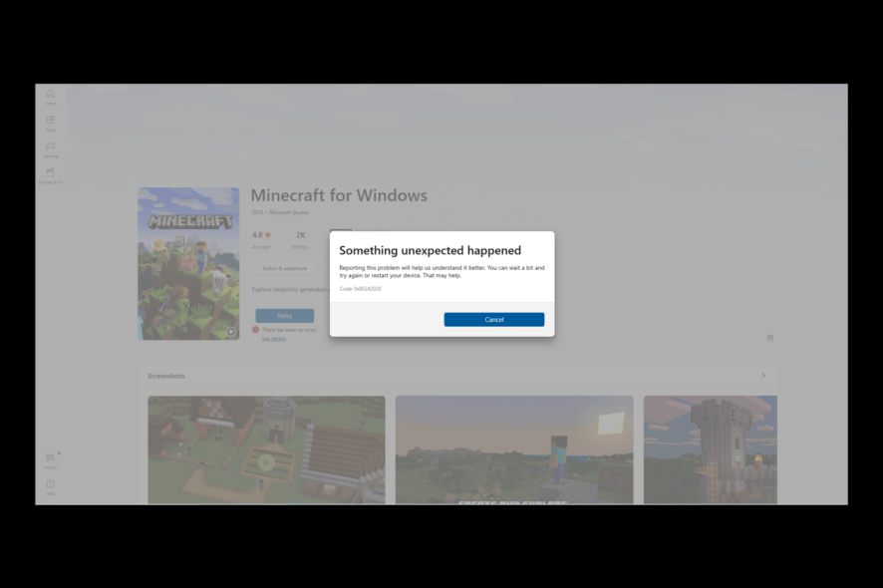Viewport: 883px width, 588px height.
Task: Click the red error alert icon
Action: [x=255, y=330]
